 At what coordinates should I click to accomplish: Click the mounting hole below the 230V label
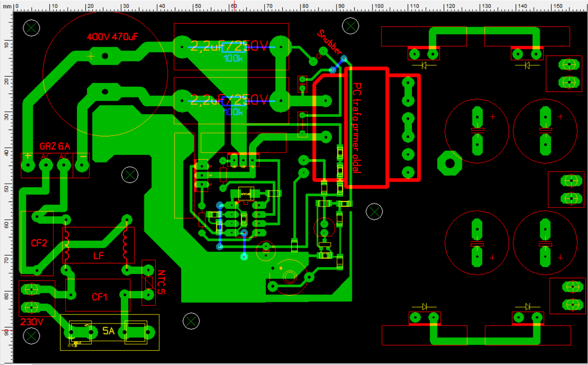pyautogui.click(x=31, y=336)
